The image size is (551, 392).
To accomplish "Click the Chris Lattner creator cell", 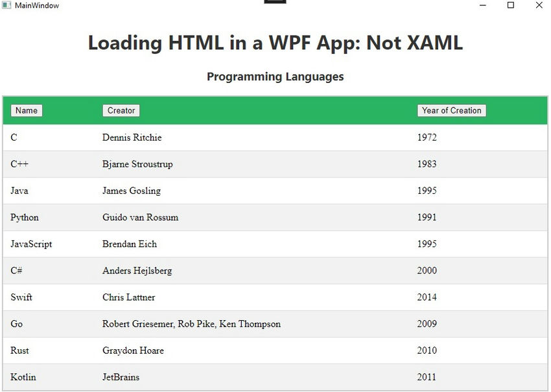I will [x=128, y=297].
